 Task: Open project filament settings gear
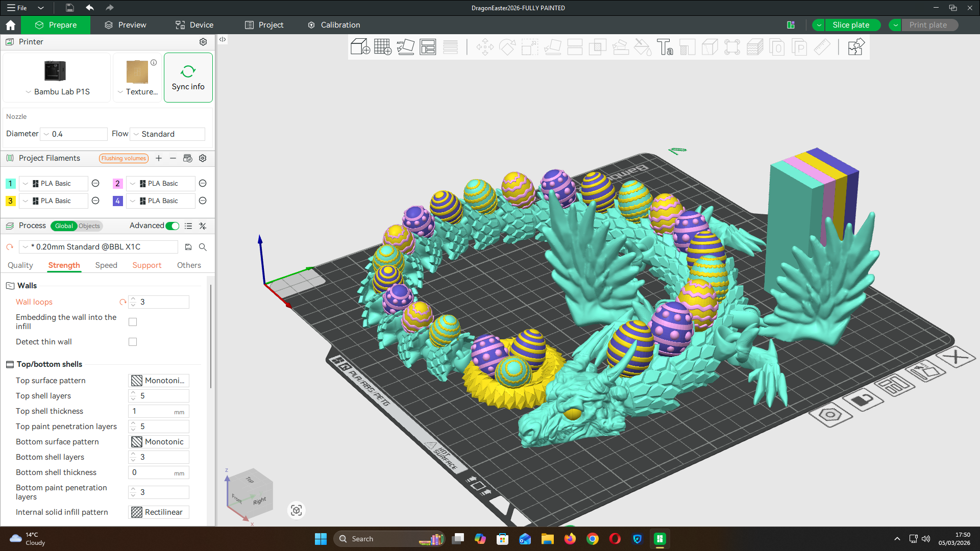[203, 158]
